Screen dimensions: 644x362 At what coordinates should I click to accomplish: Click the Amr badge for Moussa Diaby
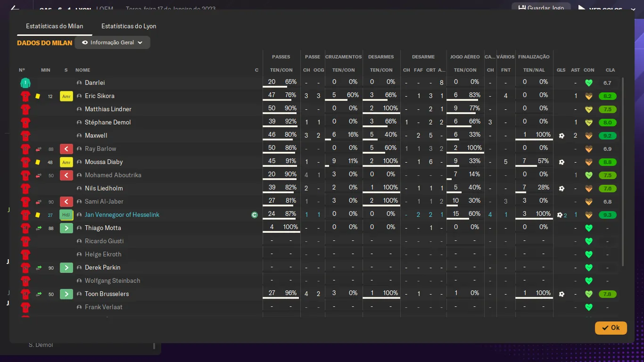[66, 162]
